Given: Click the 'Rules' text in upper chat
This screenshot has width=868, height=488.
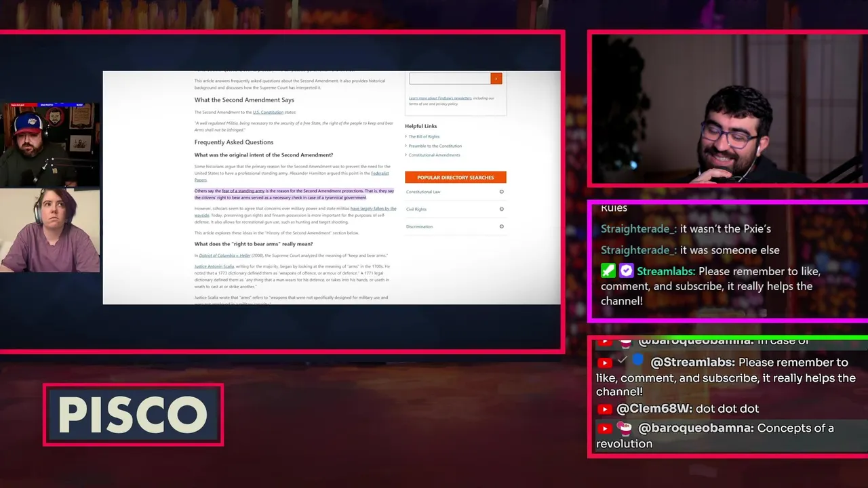Looking at the screenshot, I should pos(614,207).
